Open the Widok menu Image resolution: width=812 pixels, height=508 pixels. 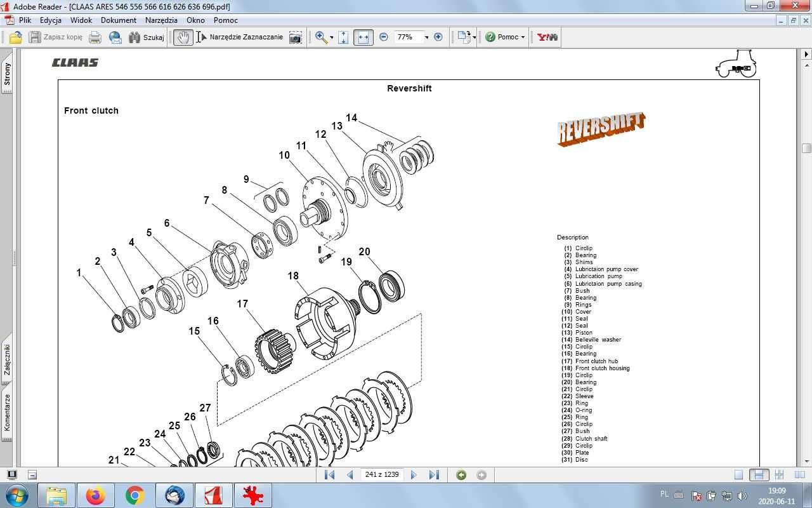[x=81, y=20]
